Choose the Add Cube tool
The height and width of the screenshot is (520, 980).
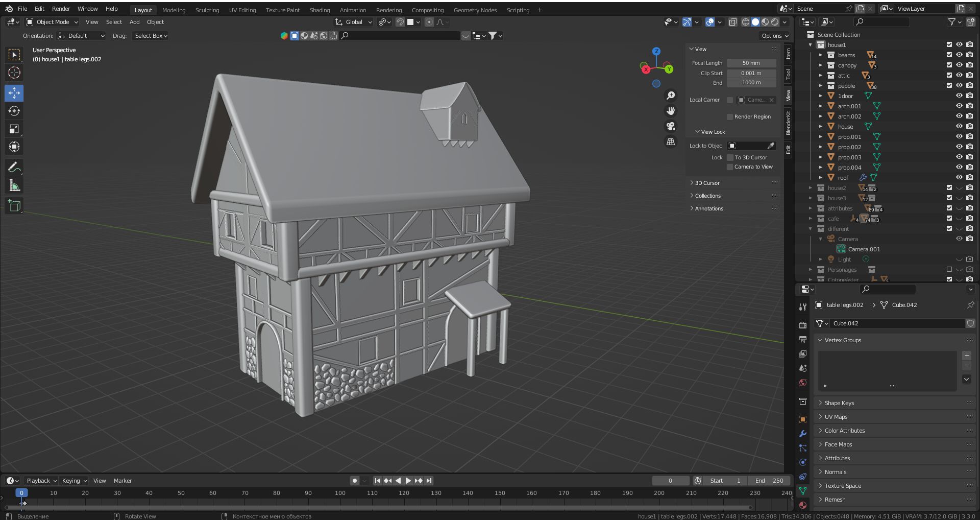tap(14, 206)
